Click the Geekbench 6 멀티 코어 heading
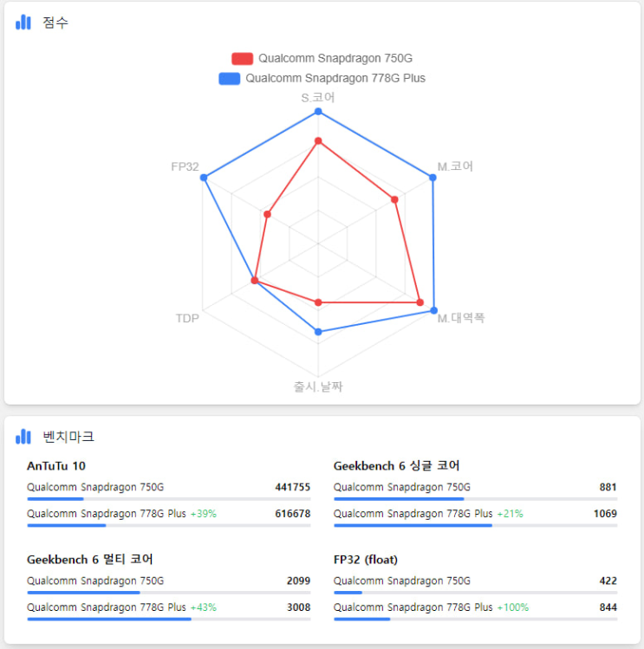The width and height of the screenshot is (644, 649). coord(90,560)
